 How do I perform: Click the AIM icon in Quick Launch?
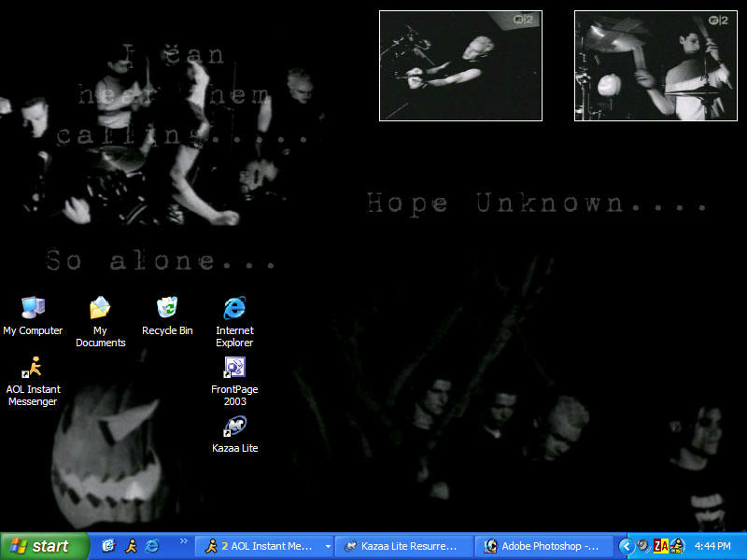[x=131, y=546]
